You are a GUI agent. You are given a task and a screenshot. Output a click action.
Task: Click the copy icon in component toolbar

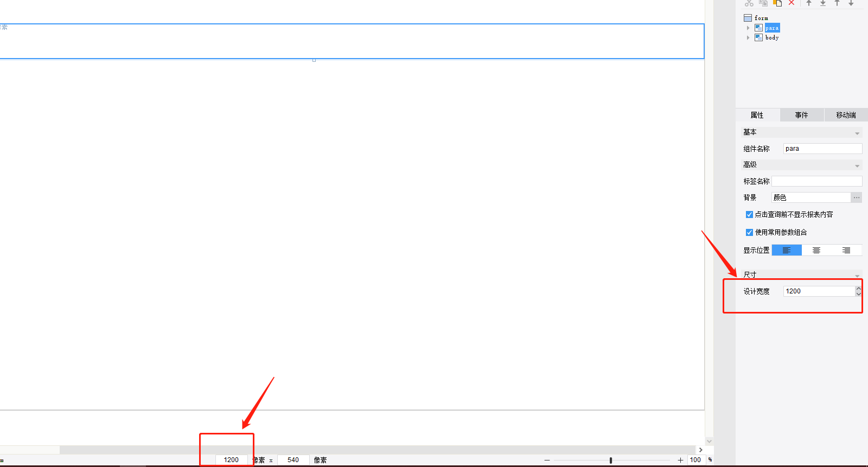763,3
